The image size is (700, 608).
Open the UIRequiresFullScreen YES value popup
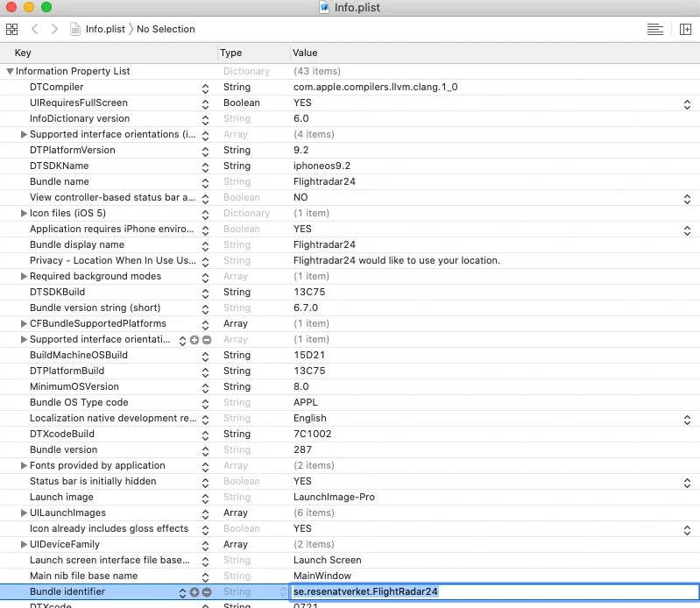[x=687, y=104]
